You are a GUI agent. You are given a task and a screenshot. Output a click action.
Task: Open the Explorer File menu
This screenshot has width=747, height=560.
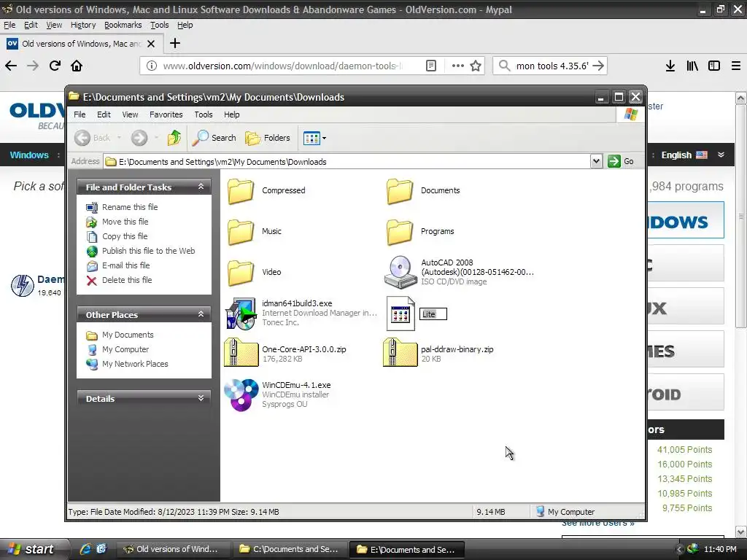[80, 114]
